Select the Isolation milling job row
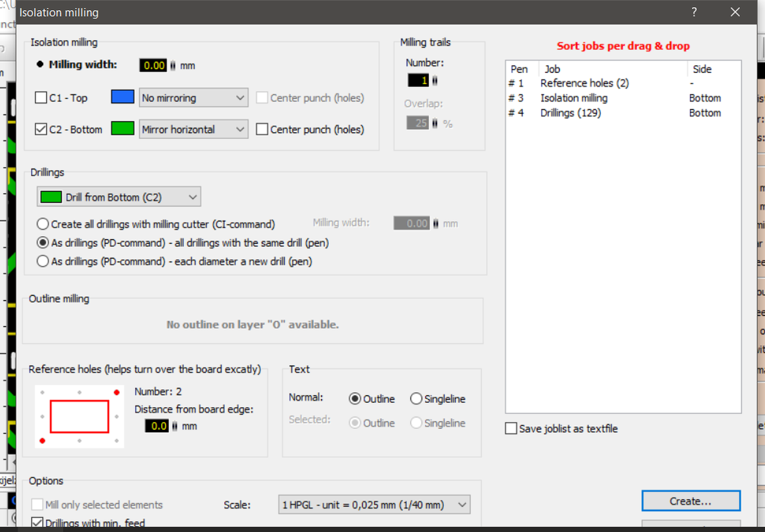 [x=623, y=98]
